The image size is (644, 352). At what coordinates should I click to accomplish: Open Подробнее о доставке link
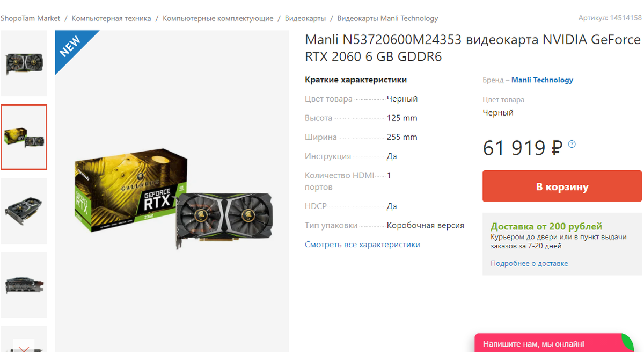[529, 263]
